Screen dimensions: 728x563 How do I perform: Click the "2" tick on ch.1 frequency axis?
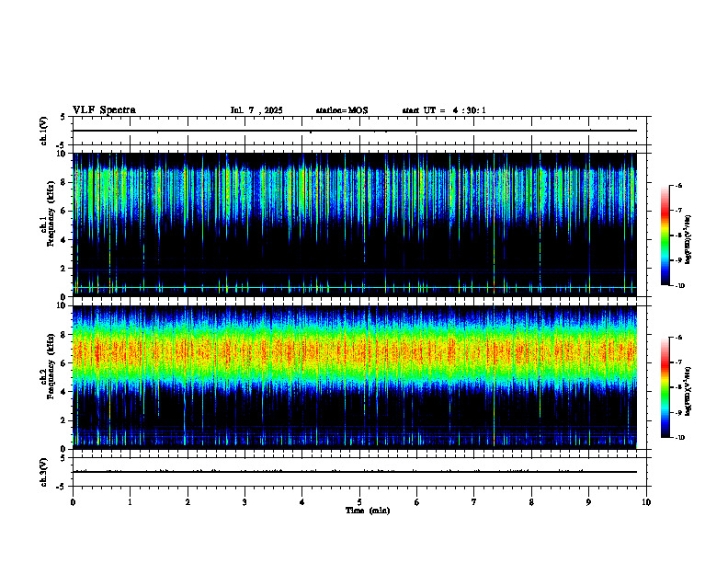64,268
